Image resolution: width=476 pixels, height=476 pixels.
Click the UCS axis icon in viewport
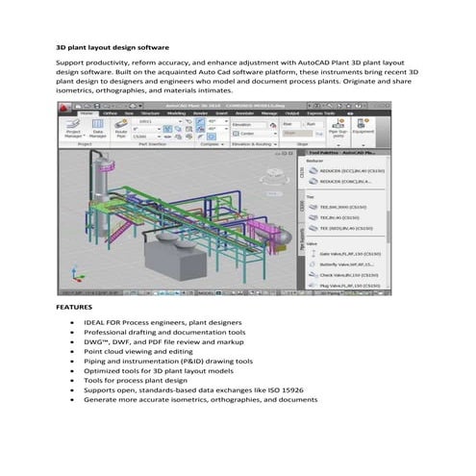tap(77, 274)
